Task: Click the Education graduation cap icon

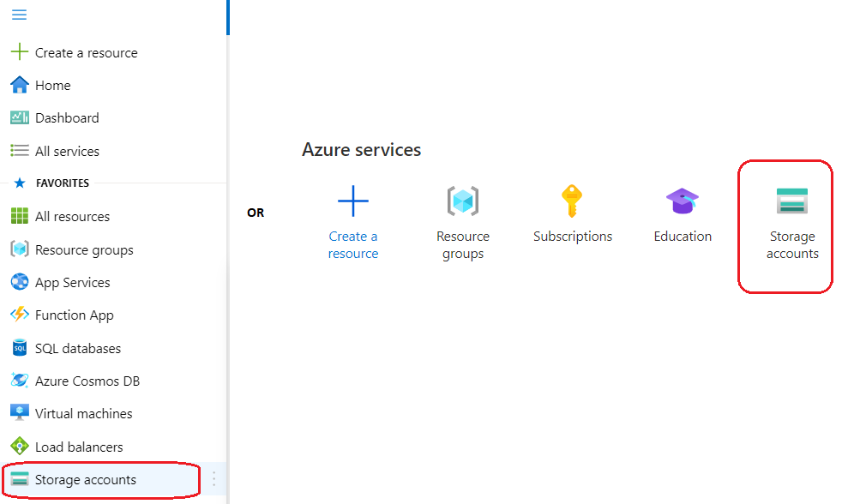Action: [x=683, y=201]
